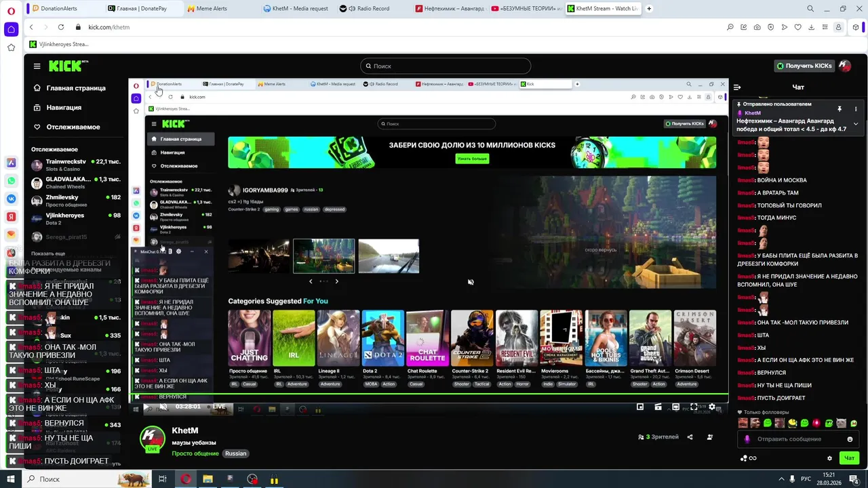
Task: Open File Explorer from taskbar
Action: (208, 479)
